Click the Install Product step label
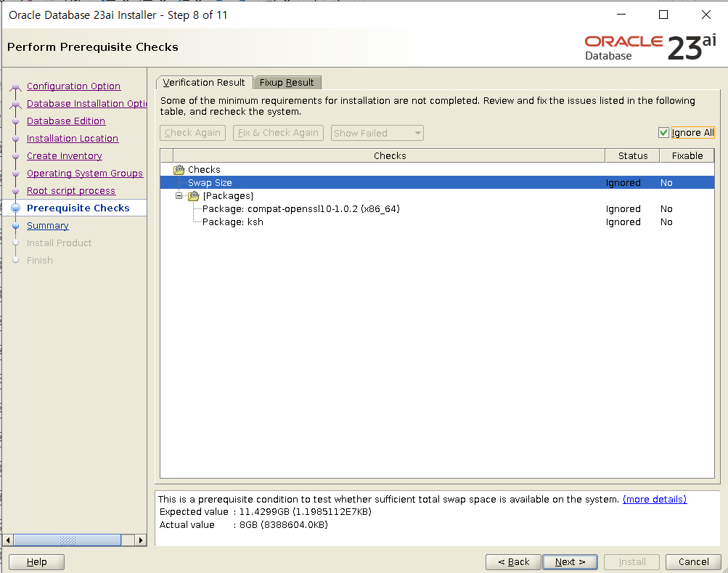The image size is (728, 573). click(x=59, y=243)
